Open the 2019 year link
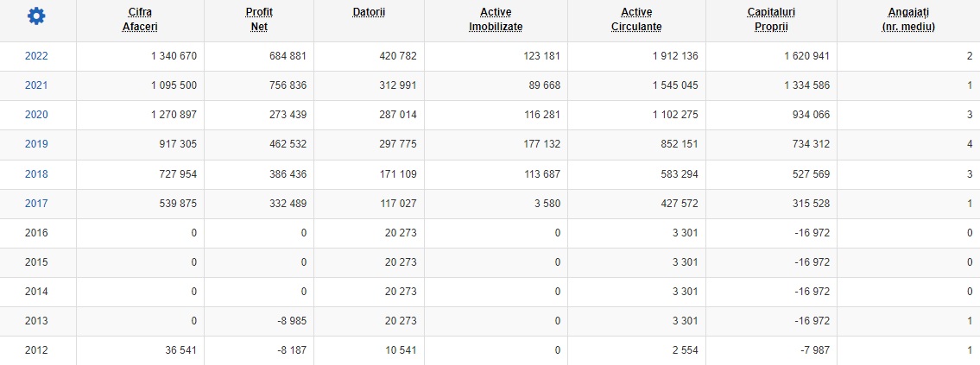The height and width of the screenshot is (365, 980). click(36, 144)
